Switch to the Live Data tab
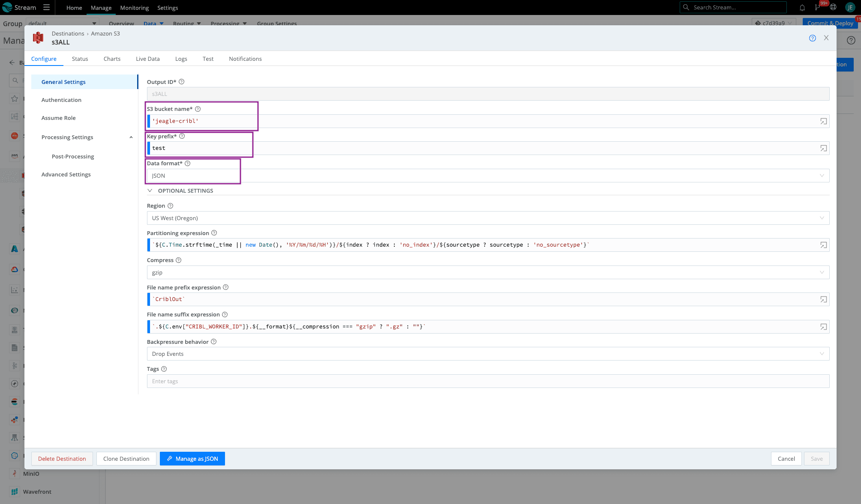The height and width of the screenshot is (504, 861). point(147,59)
